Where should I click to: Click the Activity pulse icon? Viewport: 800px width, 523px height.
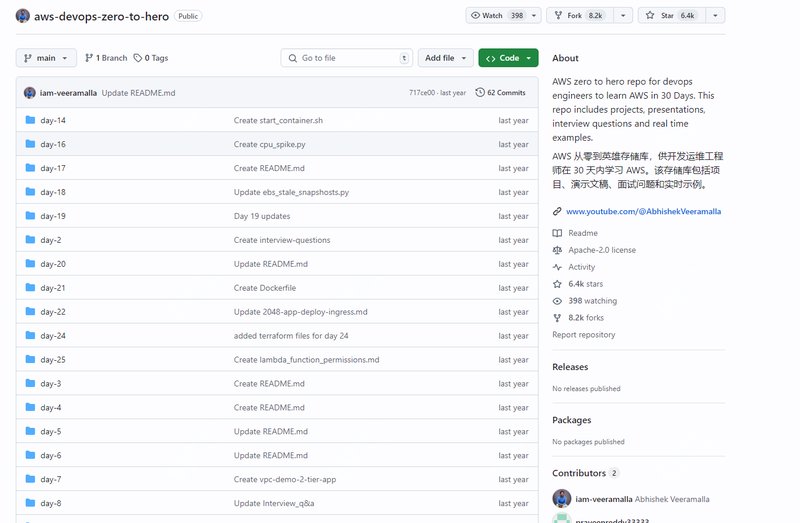[557, 267]
